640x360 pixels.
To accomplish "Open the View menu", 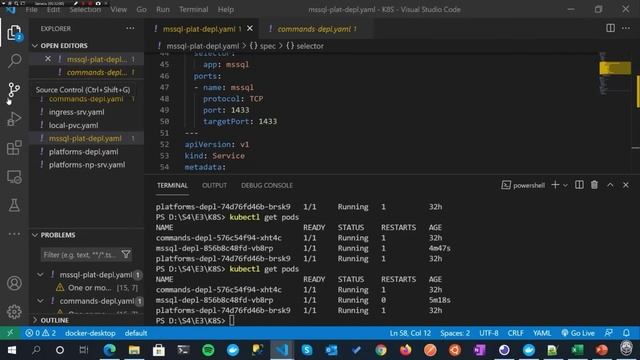I will (118, 9).
